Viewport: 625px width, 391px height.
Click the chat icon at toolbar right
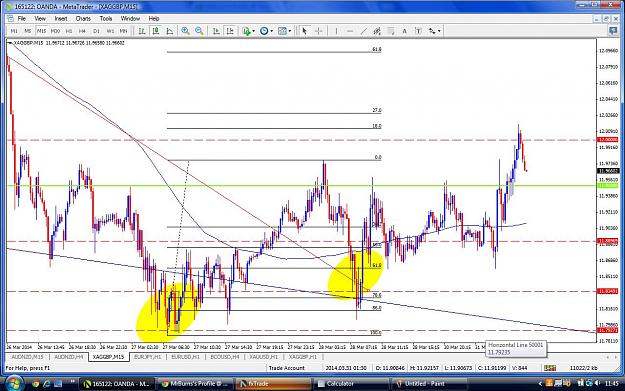[x=613, y=31]
